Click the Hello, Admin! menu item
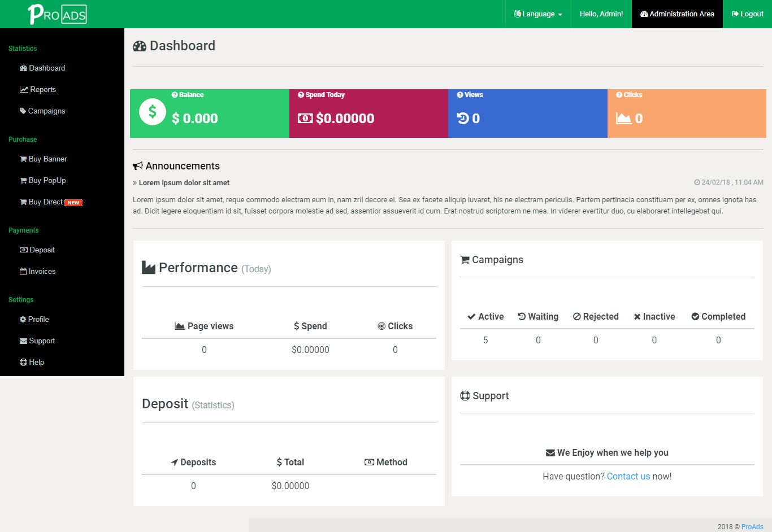This screenshot has height=532, width=772. tap(601, 14)
